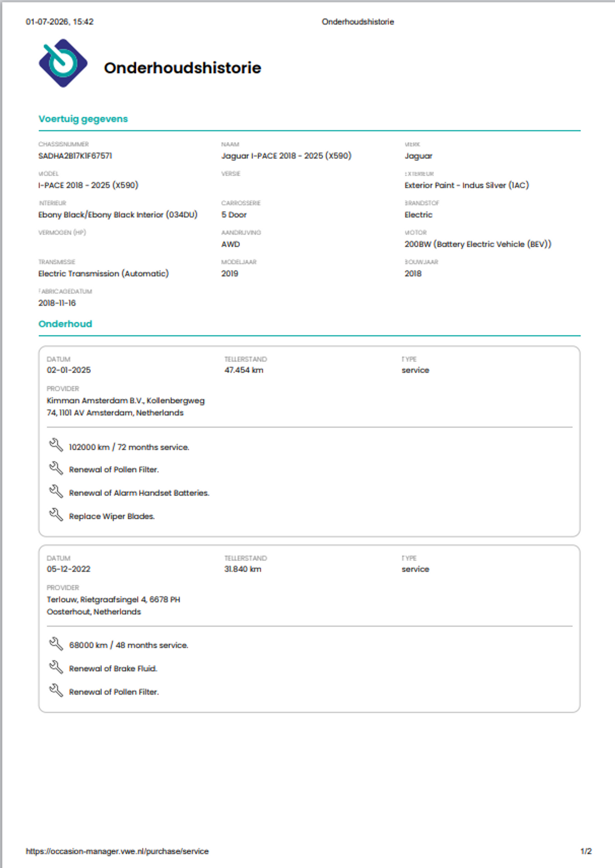Screen dimensions: 615x868
Task: Click the 'Onderhoud' section heading
Action: 65,324
